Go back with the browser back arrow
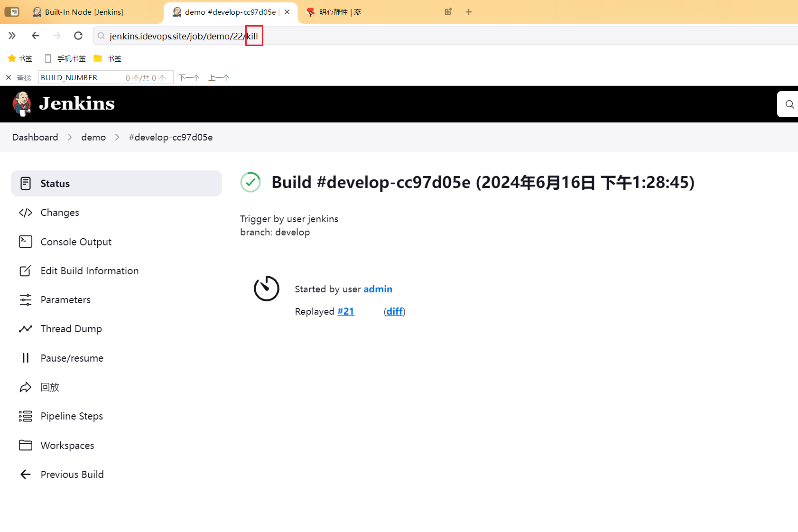The image size is (798, 532). [36, 36]
